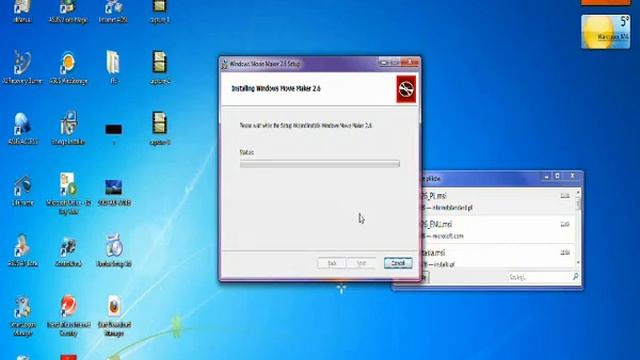
Task: Select the _PL.msi entry in downloads window
Action: (497, 202)
